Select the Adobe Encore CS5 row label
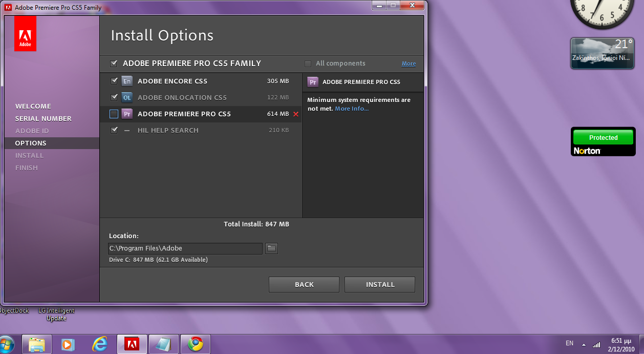Image resolution: width=644 pixels, height=354 pixels. click(173, 81)
